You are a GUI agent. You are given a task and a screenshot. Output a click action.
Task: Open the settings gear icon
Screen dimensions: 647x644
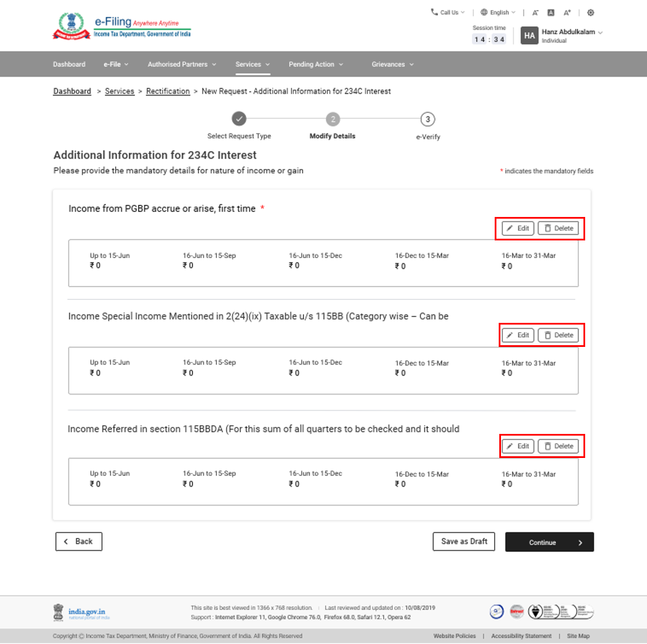pos(590,12)
